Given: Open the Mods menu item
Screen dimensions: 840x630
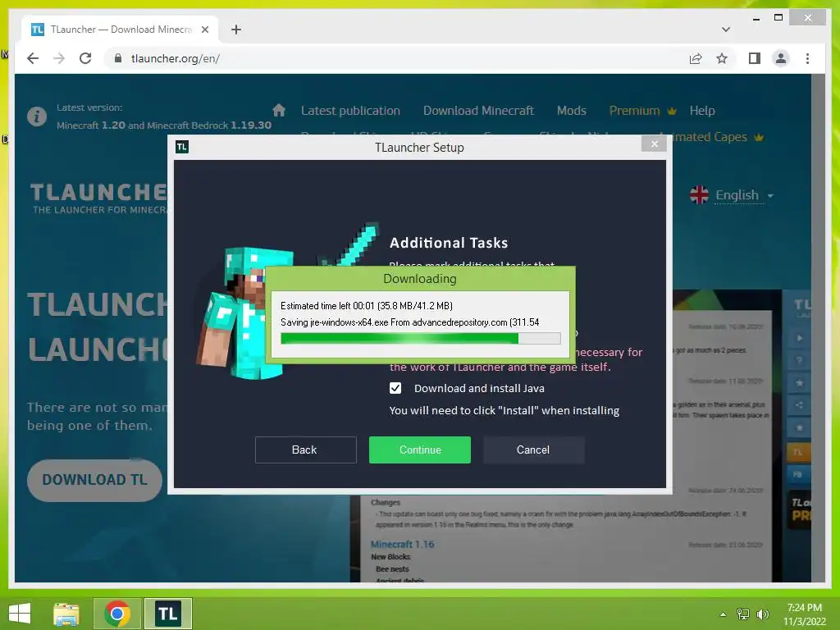Looking at the screenshot, I should (x=572, y=111).
